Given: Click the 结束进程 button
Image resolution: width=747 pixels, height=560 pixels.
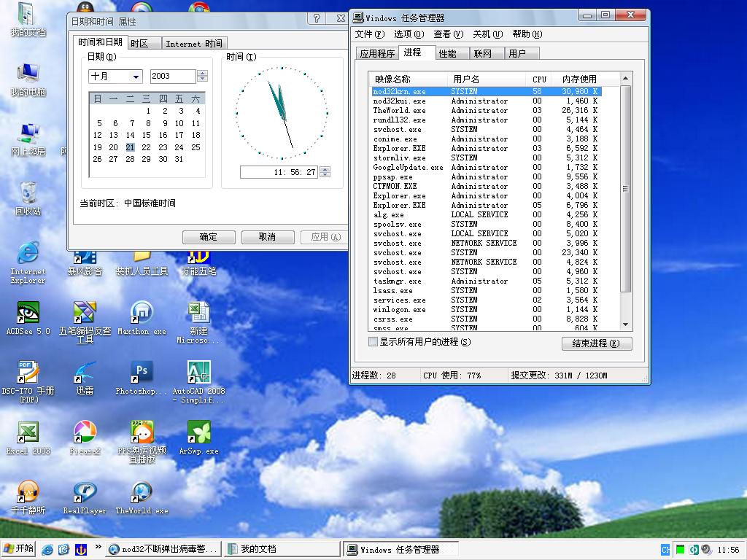Looking at the screenshot, I should [596, 343].
